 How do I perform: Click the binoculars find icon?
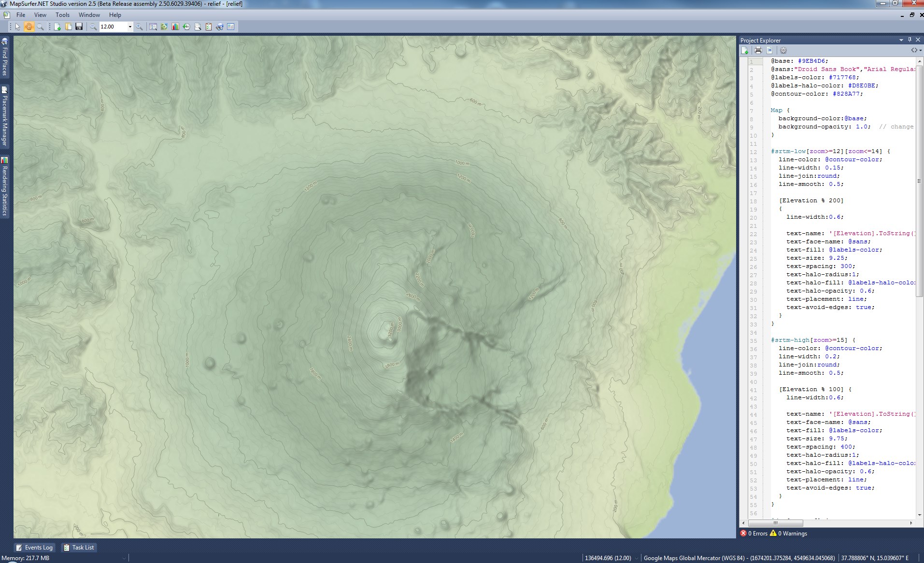220,27
